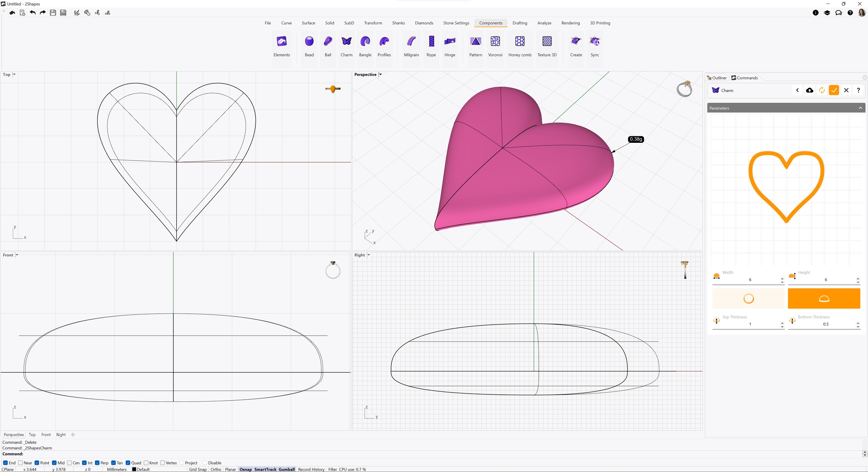The height and width of the screenshot is (472, 868).
Task: Enable the Near osnap checkbox
Action: click(x=21, y=463)
